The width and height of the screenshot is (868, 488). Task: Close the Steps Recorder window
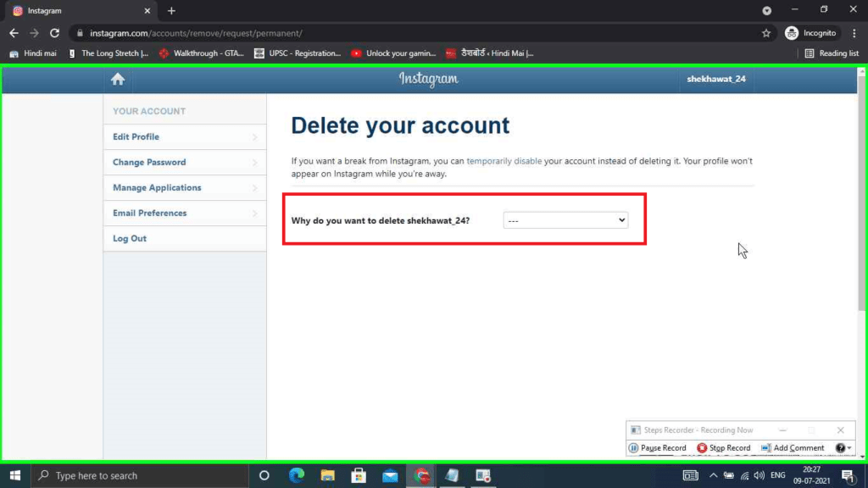click(841, 430)
